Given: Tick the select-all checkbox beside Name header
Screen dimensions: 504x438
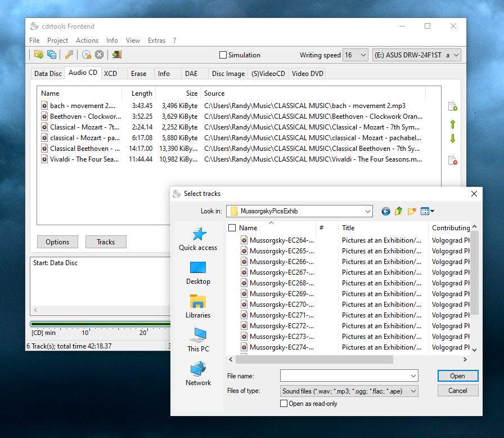Looking at the screenshot, I should click(232, 227).
